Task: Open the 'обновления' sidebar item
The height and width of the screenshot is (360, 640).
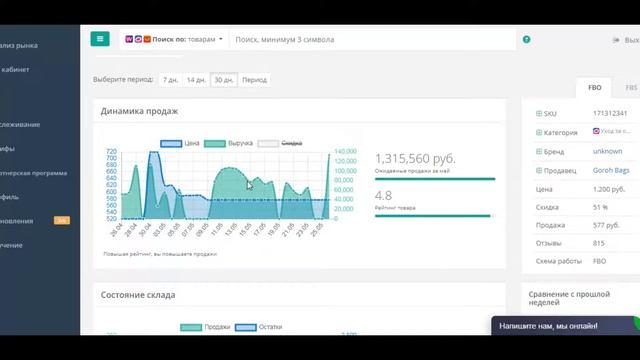Action: point(16,221)
